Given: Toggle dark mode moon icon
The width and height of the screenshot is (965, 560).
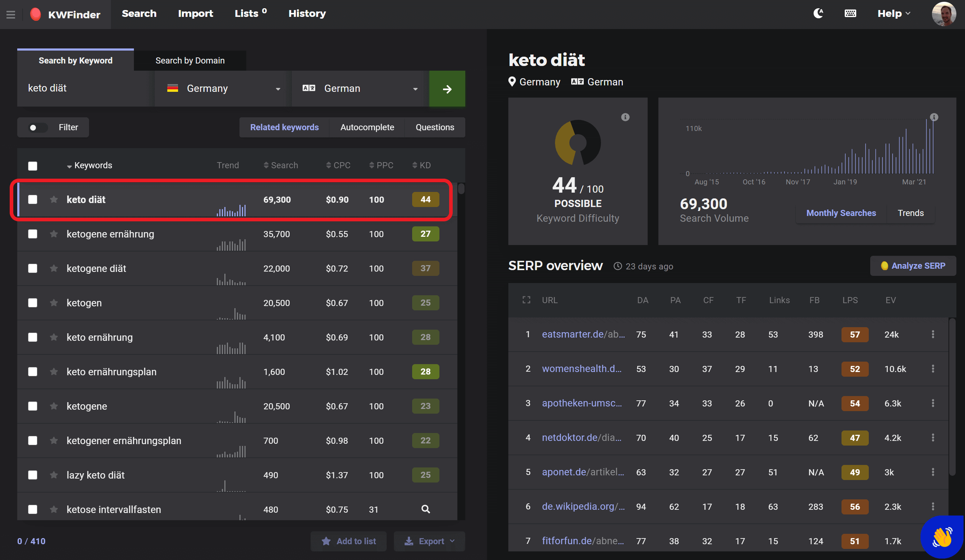Looking at the screenshot, I should click(818, 14).
